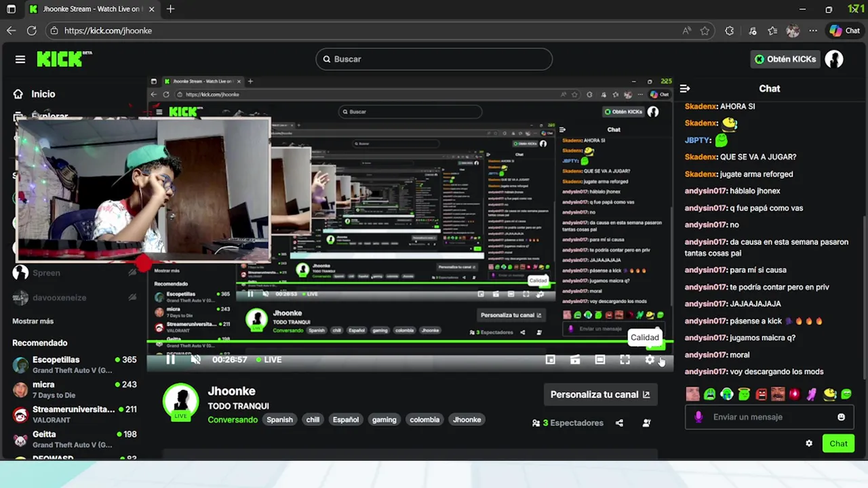Click Jhoonke channel avatar with LIVE badge
This screenshot has height=488, width=868.
pyautogui.click(x=180, y=402)
